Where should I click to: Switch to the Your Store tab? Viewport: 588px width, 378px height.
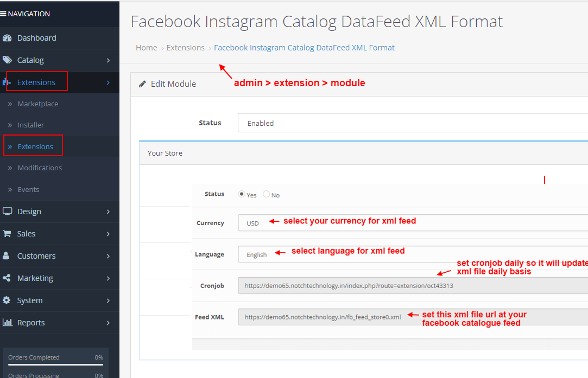pyautogui.click(x=165, y=153)
